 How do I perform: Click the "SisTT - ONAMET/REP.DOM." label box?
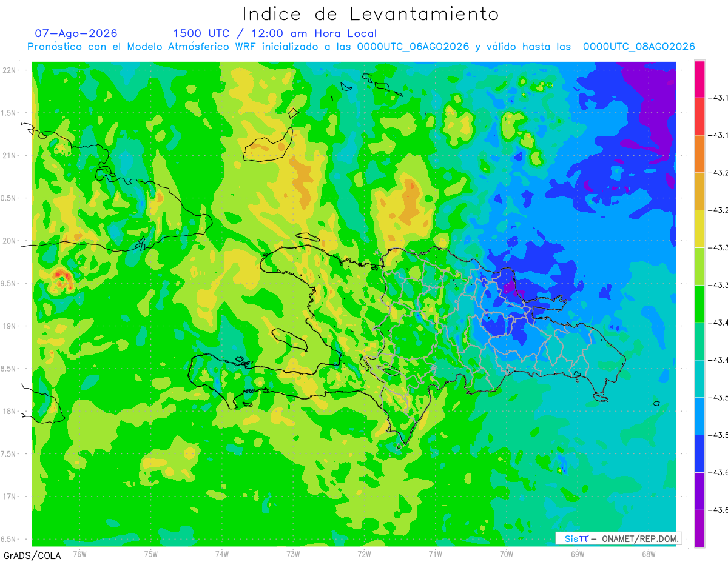(619, 538)
